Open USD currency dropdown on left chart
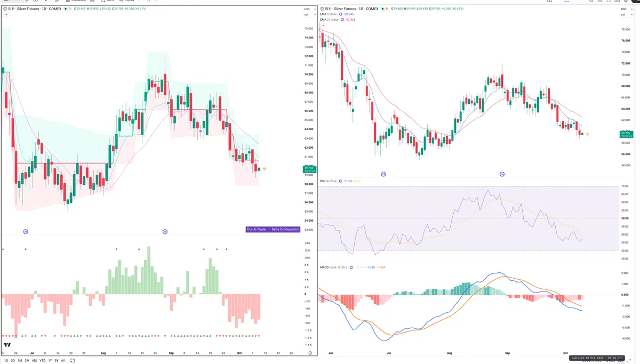 coord(309,9)
